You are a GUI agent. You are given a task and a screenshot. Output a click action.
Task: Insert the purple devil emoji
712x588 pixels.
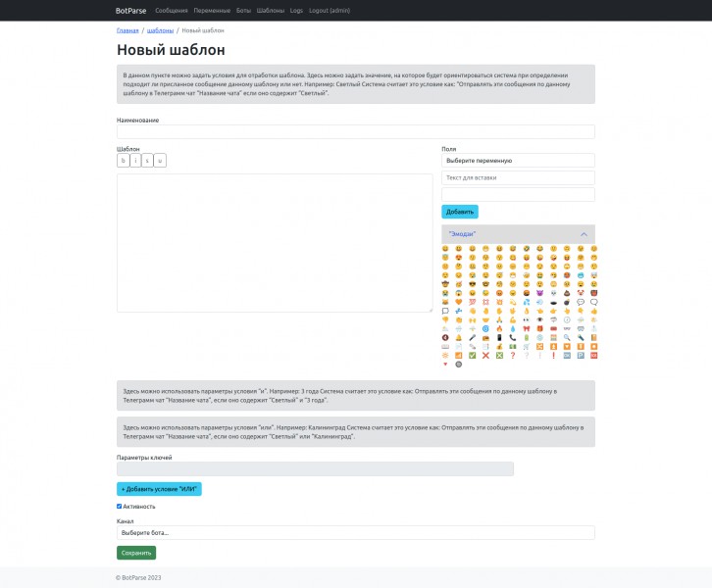[539, 293]
